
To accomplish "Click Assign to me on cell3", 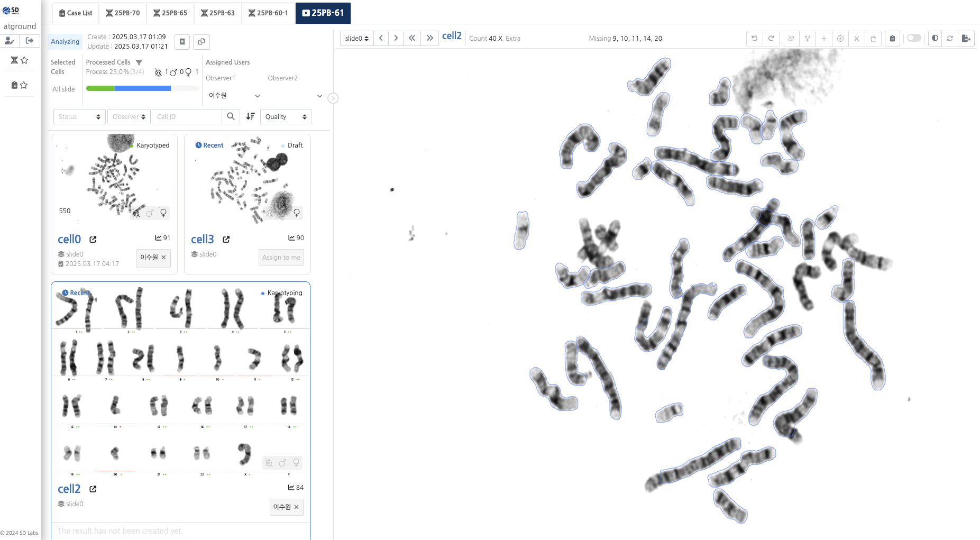I will [281, 258].
